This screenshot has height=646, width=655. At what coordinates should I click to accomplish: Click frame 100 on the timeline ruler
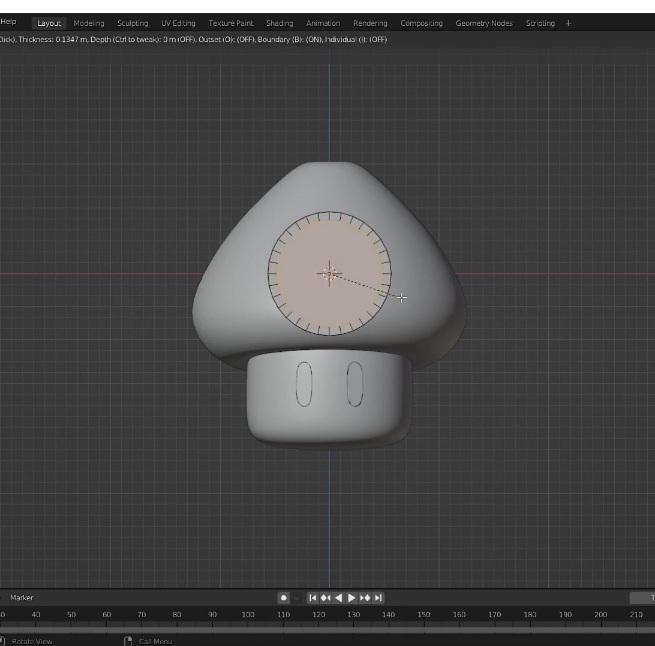pos(248,614)
